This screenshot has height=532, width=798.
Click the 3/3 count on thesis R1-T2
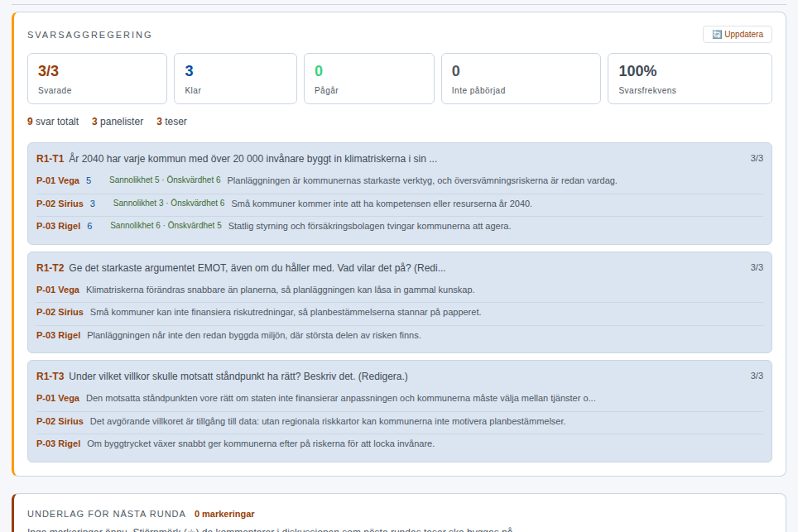(x=757, y=267)
